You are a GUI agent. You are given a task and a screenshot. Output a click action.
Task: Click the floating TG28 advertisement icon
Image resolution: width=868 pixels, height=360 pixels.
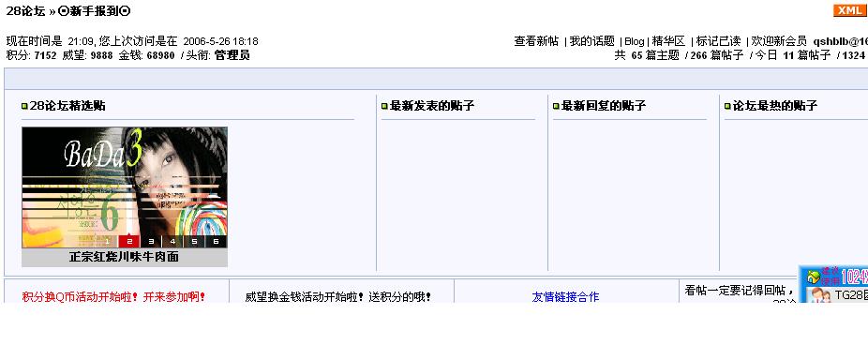(x=833, y=284)
